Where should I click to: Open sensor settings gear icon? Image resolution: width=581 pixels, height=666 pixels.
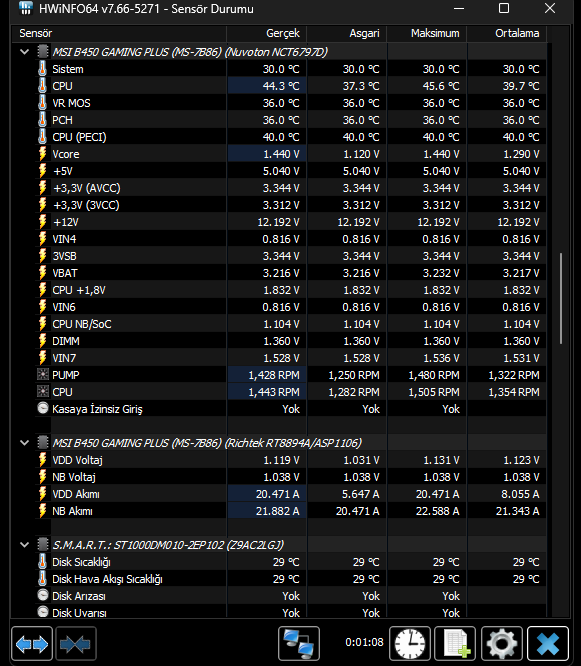pos(502,643)
